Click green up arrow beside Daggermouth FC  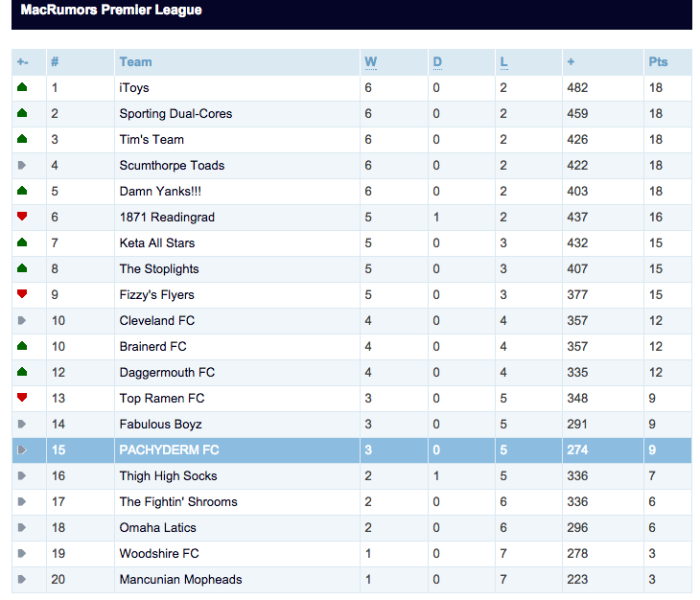click(22, 372)
